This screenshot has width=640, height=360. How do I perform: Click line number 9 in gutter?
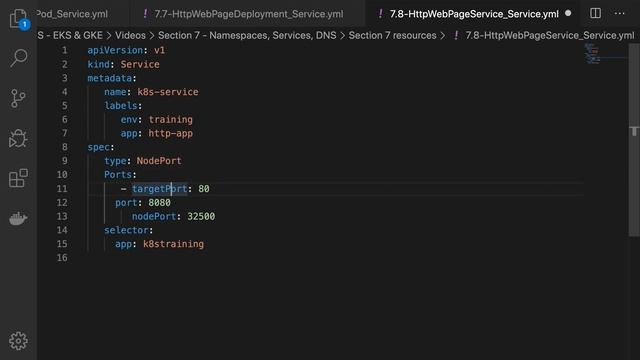point(64,161)
